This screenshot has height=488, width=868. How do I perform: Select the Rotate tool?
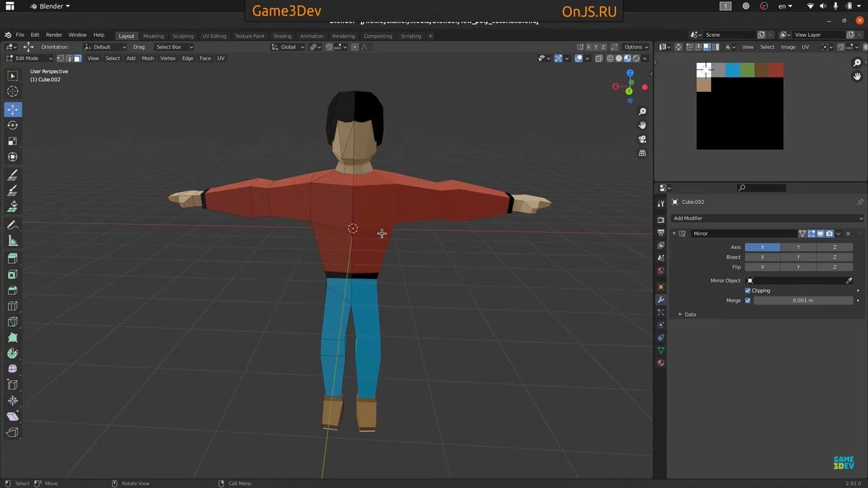(x=13, y=125)
